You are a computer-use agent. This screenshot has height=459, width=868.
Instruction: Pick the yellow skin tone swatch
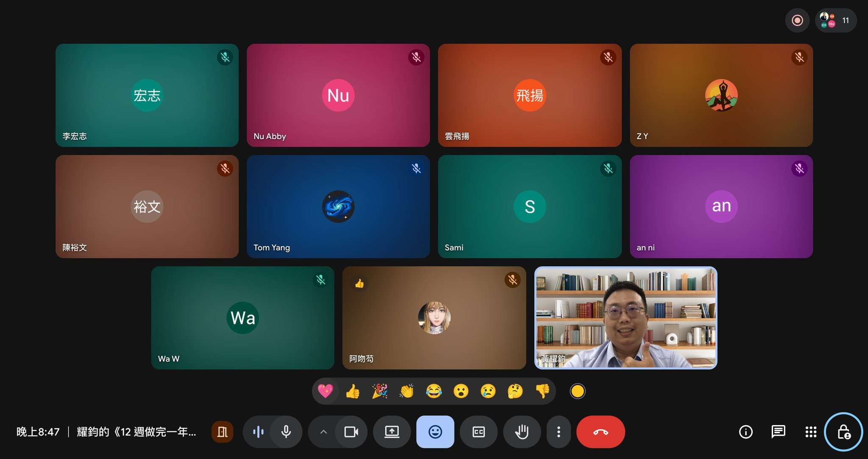tap(577, 391)
